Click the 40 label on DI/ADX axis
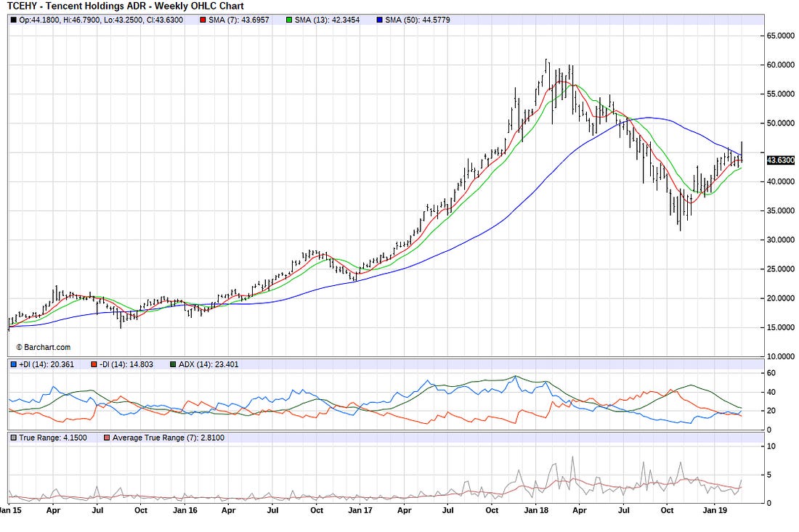This screenshot has height=532, width=799. coord(771,392)
